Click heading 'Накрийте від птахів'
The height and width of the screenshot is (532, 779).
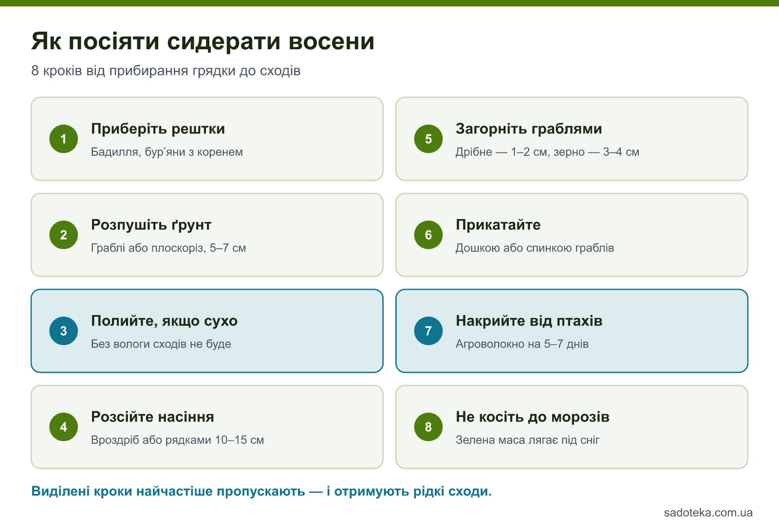tap(529, 321)
